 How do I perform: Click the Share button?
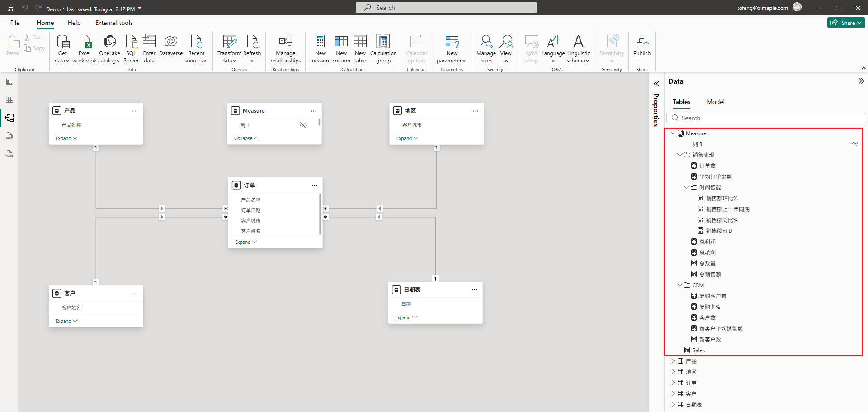[845, 23]
